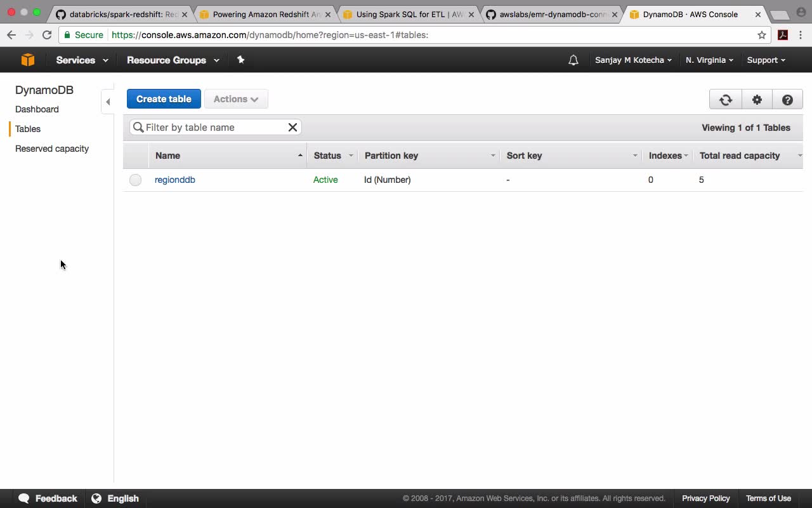Close the databricks/spark-redshift tab
Image resolution: width=812 pixels, height=508 pixels.
(x=185, y=14)
